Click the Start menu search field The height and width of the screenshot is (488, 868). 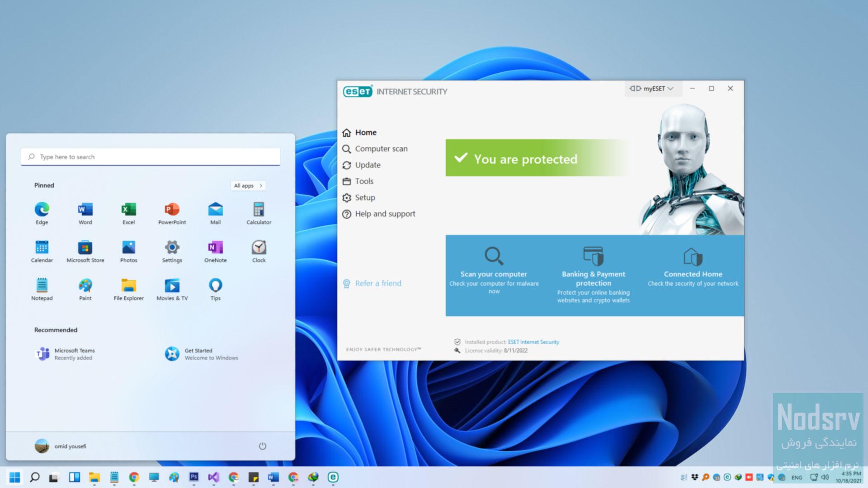[151, 157]
